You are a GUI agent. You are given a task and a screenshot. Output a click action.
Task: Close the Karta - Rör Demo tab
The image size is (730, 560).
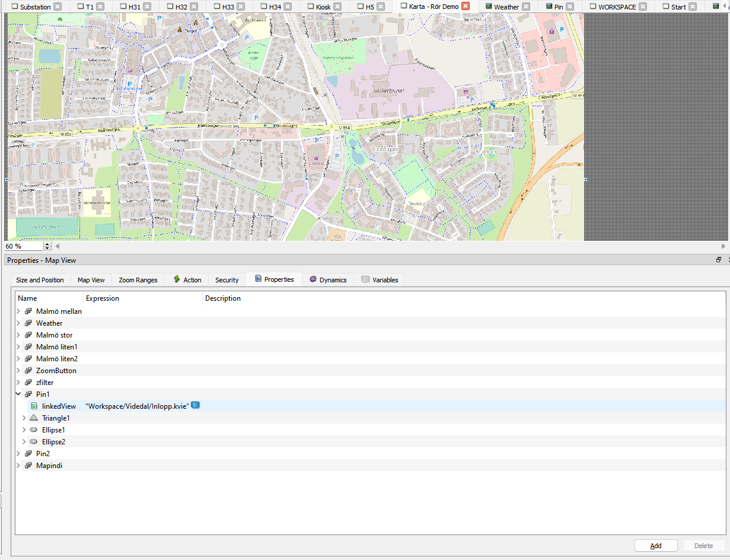tap(466, 7)
